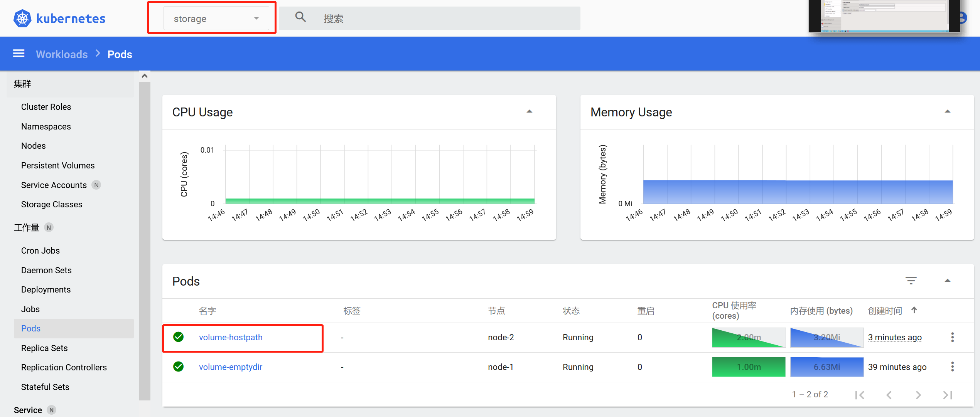This screenshot has width=980, height=417.
Task: Select Persistent Volumes in the sidebar
Action: (58, 166)
